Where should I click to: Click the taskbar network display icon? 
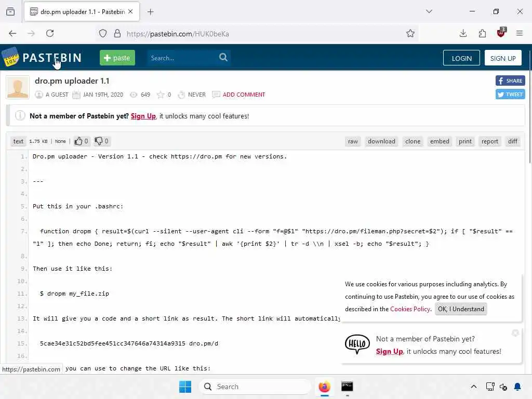[490, 387]
